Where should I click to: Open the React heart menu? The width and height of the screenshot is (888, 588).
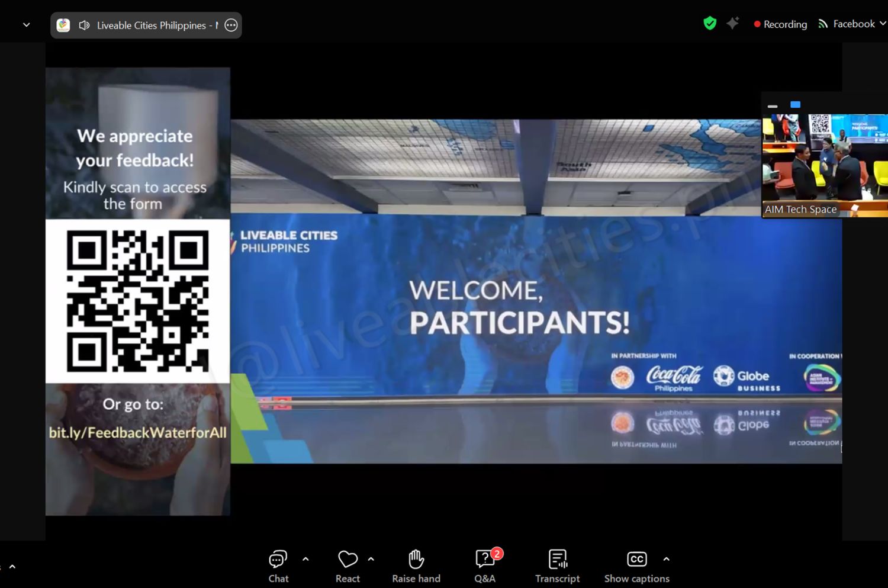348,566
